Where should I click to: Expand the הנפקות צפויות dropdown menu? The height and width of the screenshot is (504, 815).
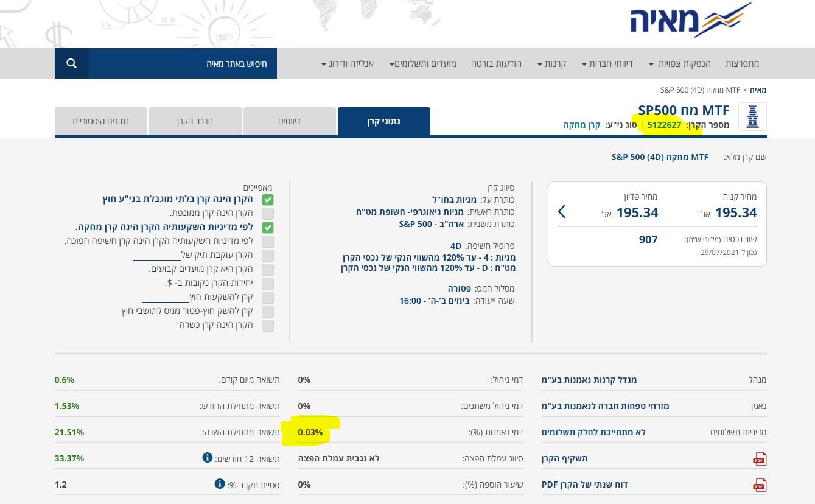679,64
